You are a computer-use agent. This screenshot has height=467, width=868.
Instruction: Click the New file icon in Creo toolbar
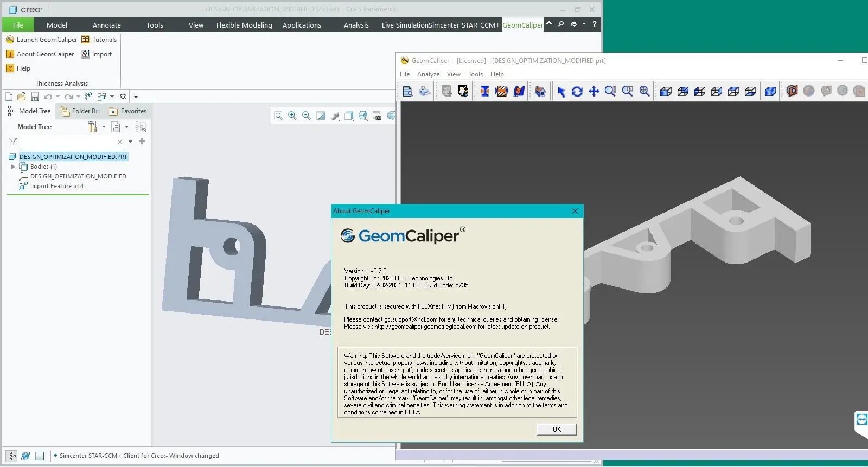(x=9, y=97)
